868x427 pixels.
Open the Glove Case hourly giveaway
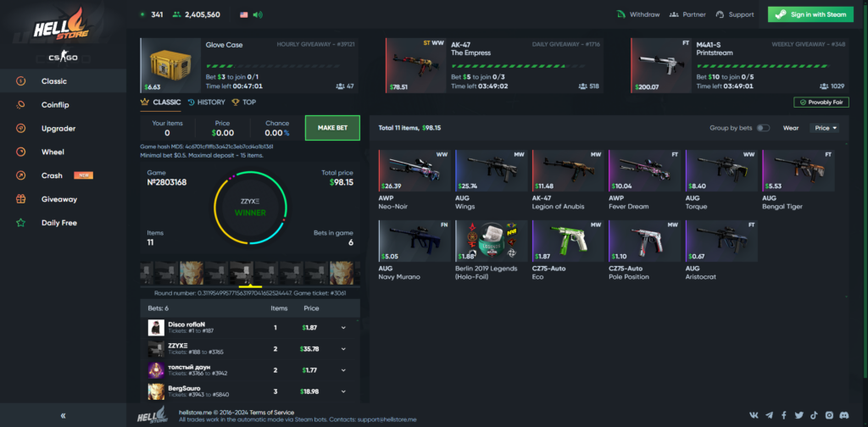click(248, 65)
